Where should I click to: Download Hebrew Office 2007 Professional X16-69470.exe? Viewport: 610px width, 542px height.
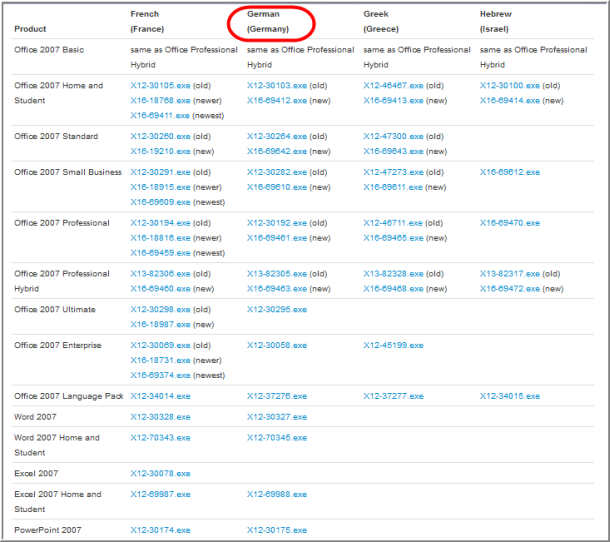click(510, 223)
